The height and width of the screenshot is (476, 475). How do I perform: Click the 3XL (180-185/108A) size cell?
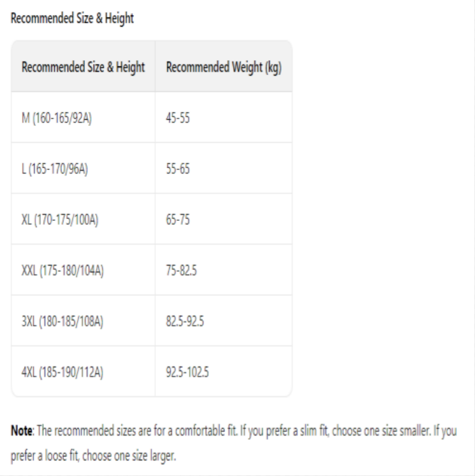point(62,321)
